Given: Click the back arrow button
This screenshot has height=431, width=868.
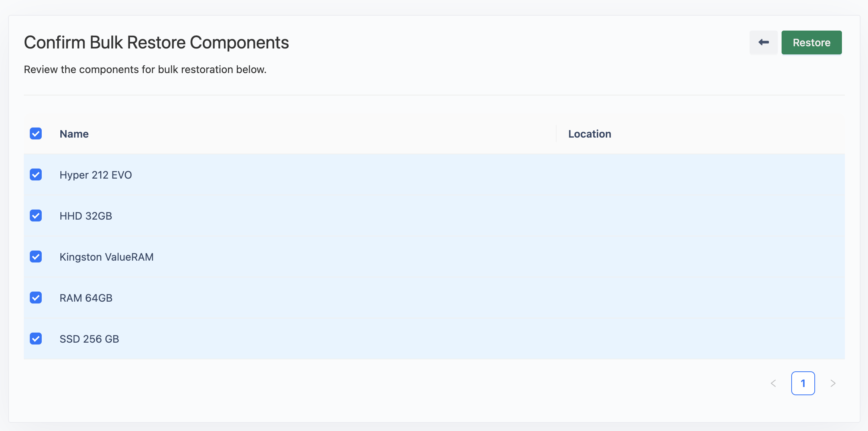Looking at the screenshot, I should 763,43.
